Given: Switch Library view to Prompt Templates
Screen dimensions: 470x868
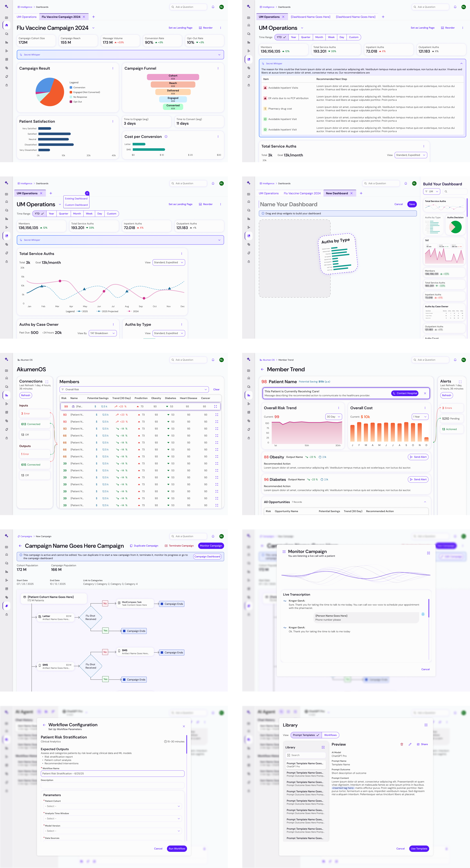Looking at the screenshot, I should tap(306, 735).
